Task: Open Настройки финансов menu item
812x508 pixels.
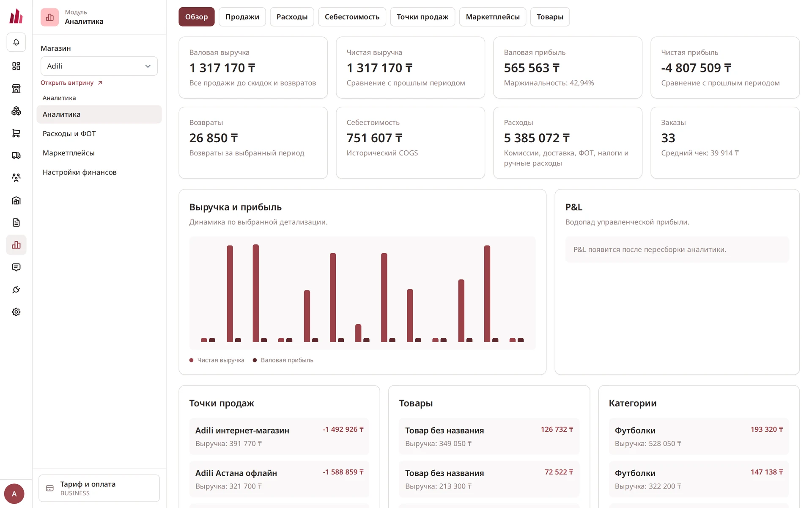Action: pyautogui.click(x=99, y=172)
